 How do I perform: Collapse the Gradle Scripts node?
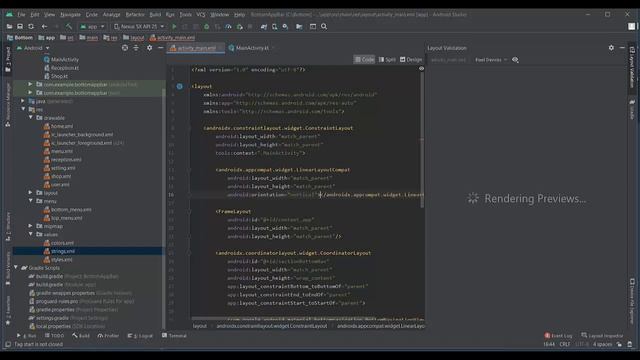click(x=16, y=268)
